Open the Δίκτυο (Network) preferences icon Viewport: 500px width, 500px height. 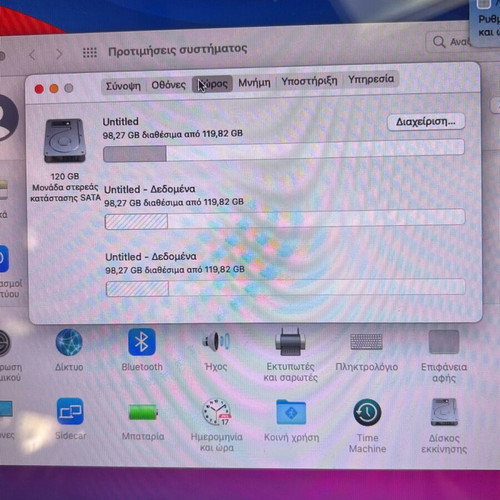(x=69, y=342)
